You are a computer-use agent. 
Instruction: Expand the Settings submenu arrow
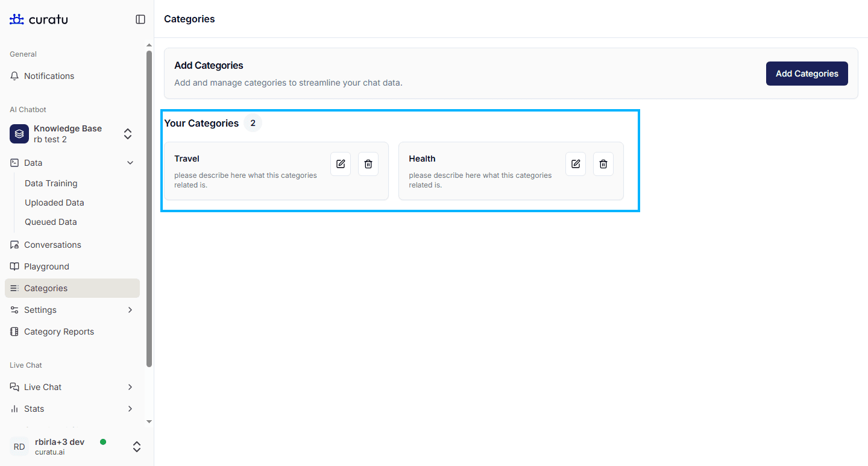pyautogui.click(x=130, y=310)
